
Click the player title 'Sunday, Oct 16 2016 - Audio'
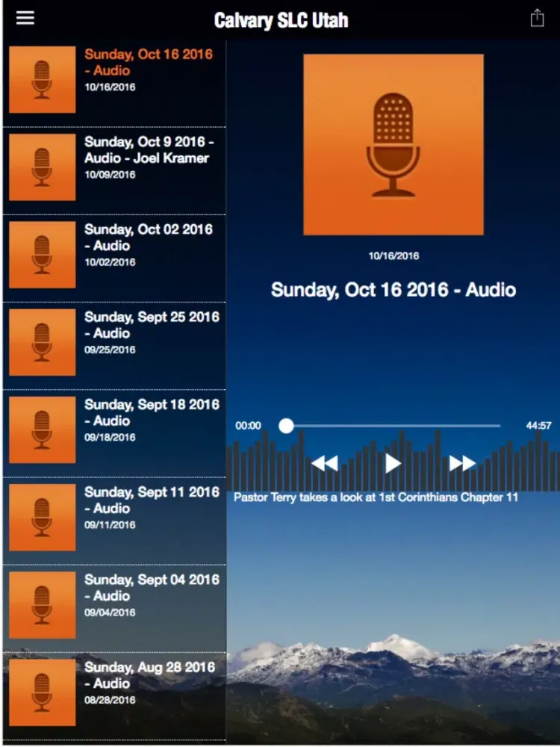point(393,290)
